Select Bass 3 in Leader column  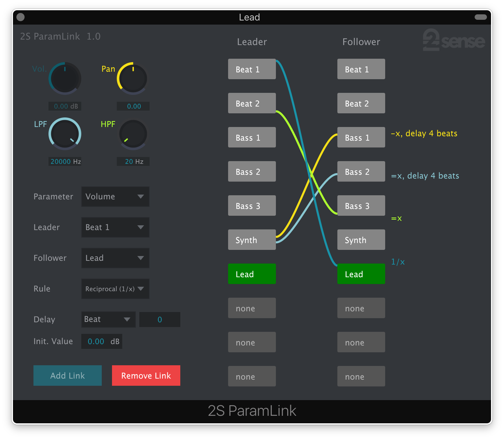252,206
